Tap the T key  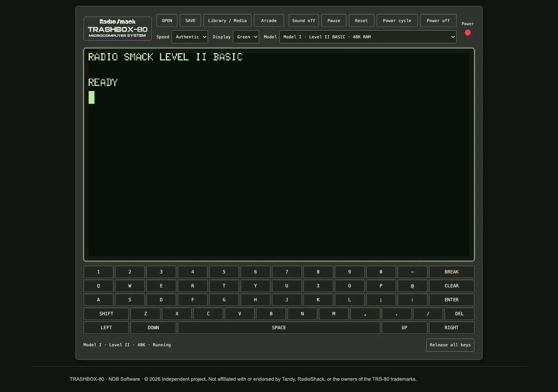point(224,286)
